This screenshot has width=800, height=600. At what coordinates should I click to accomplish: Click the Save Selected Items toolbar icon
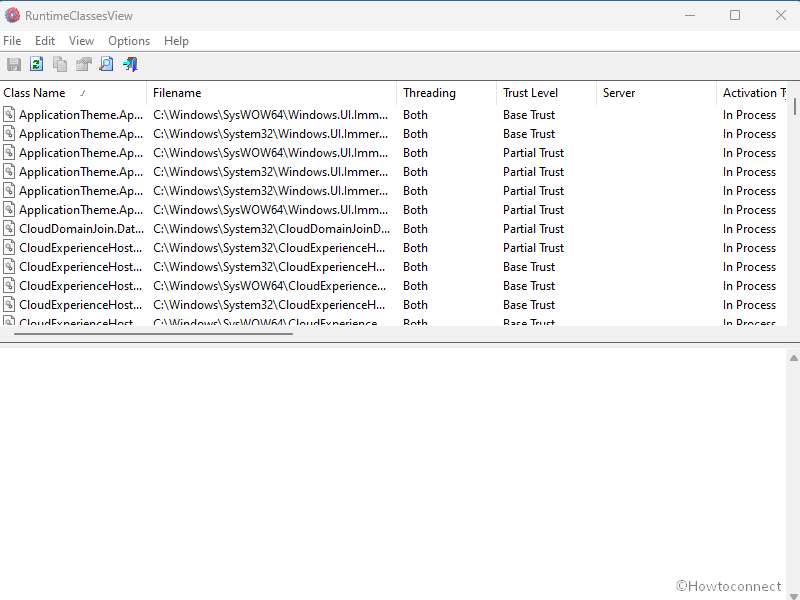click(x=14, y=65)
